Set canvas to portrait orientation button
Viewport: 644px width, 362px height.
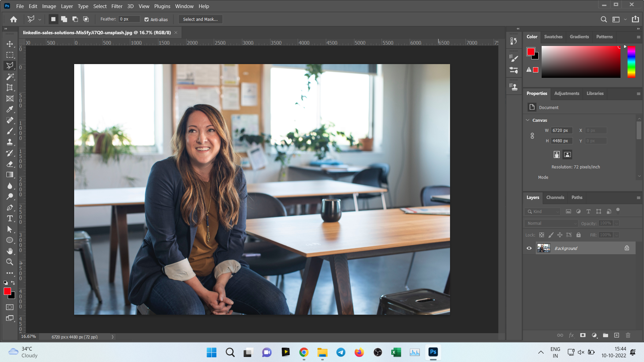point(557,154)
